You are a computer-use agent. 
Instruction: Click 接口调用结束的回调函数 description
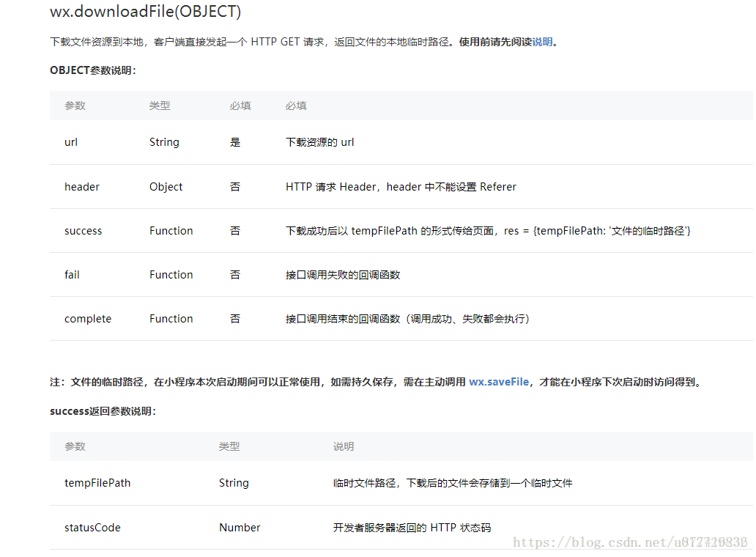(x=407, y=319)
